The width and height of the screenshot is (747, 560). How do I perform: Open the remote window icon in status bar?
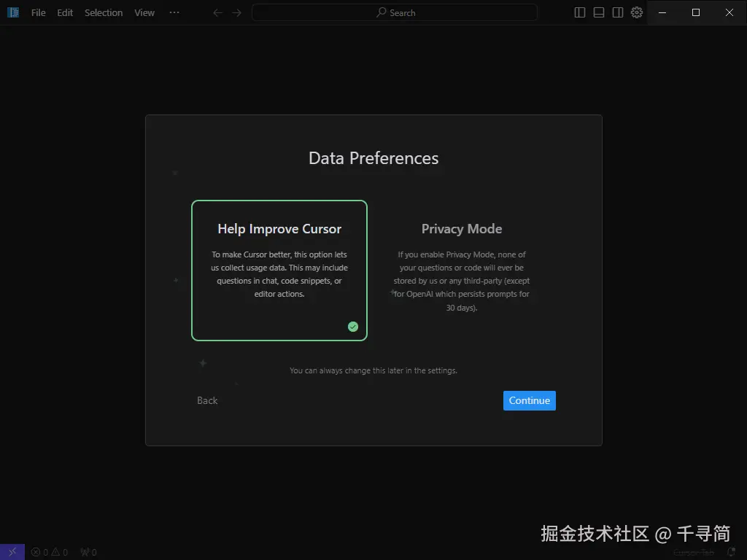click(12, 552)
